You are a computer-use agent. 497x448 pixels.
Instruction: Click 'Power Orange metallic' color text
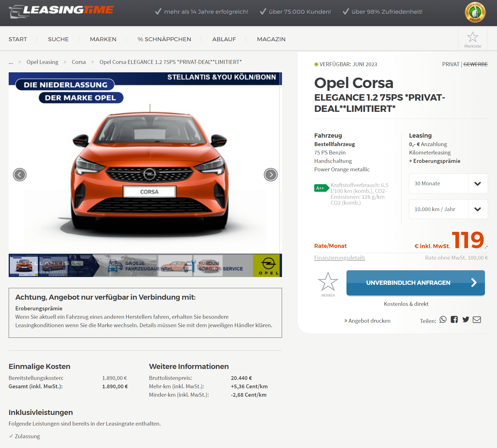[342, 169]
